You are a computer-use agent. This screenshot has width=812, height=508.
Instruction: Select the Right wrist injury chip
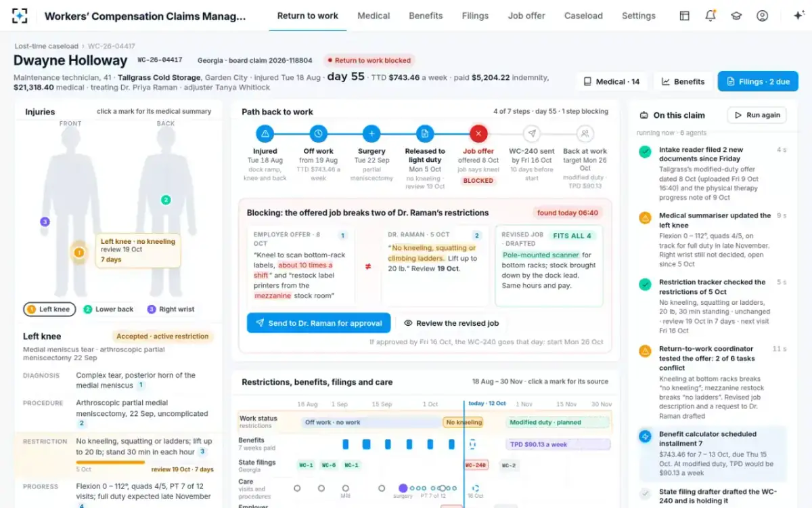tap(171, 310)
